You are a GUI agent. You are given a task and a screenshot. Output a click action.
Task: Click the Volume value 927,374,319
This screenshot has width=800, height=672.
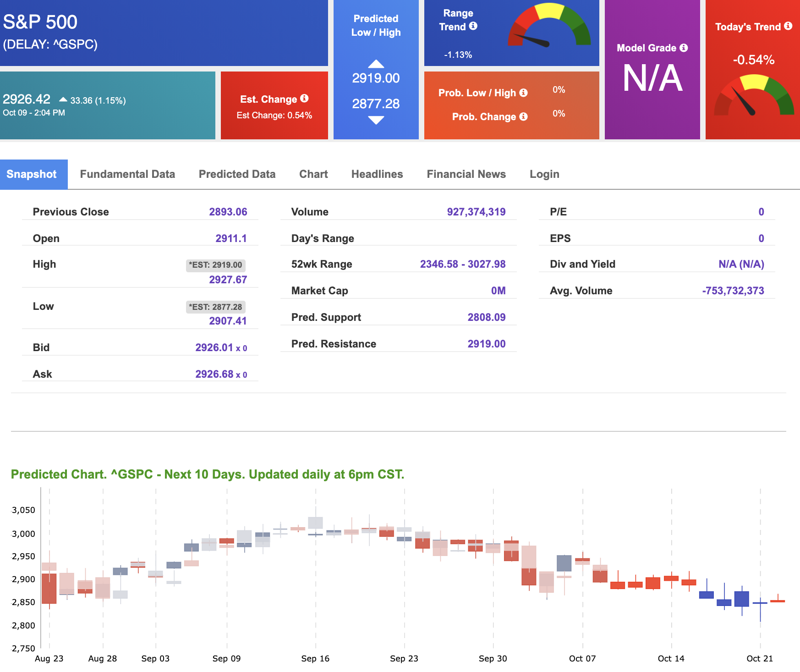[476, 212]
